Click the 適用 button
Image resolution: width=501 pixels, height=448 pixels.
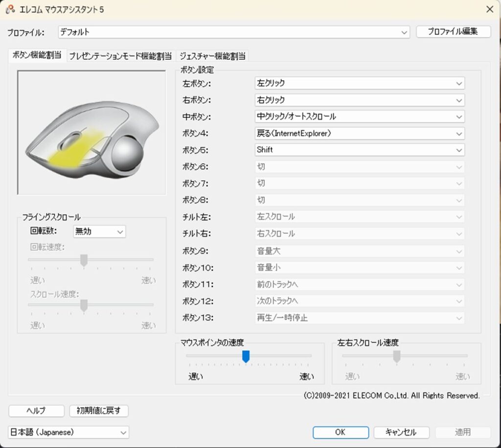(x=463, y=432)
